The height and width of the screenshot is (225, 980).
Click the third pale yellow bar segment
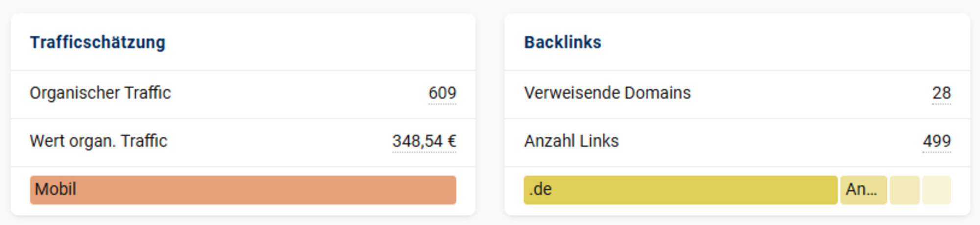tap(905, 190)
